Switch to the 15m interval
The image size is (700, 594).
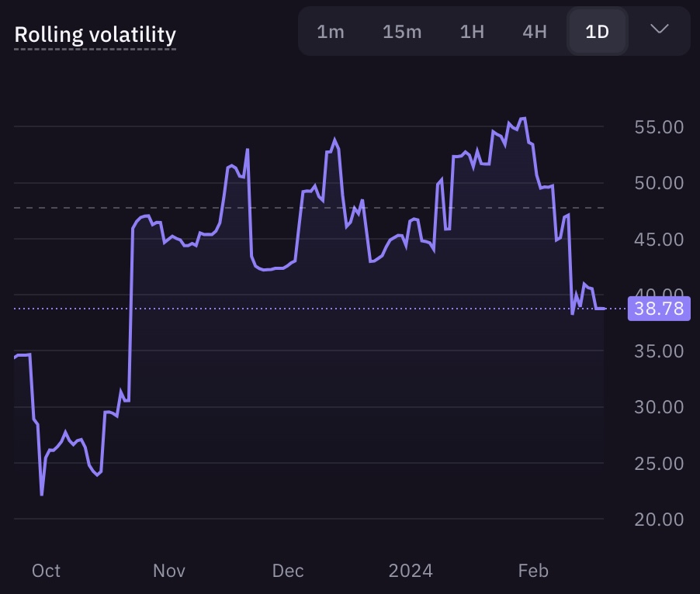pos(402,32)
